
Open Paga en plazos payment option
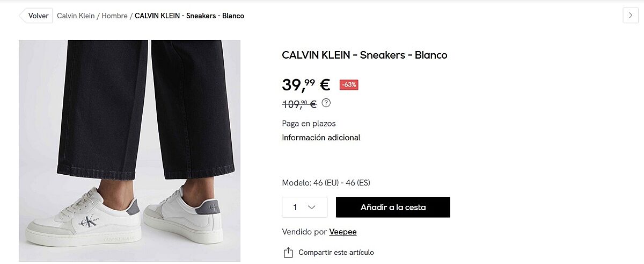click(x=309, y=123)
